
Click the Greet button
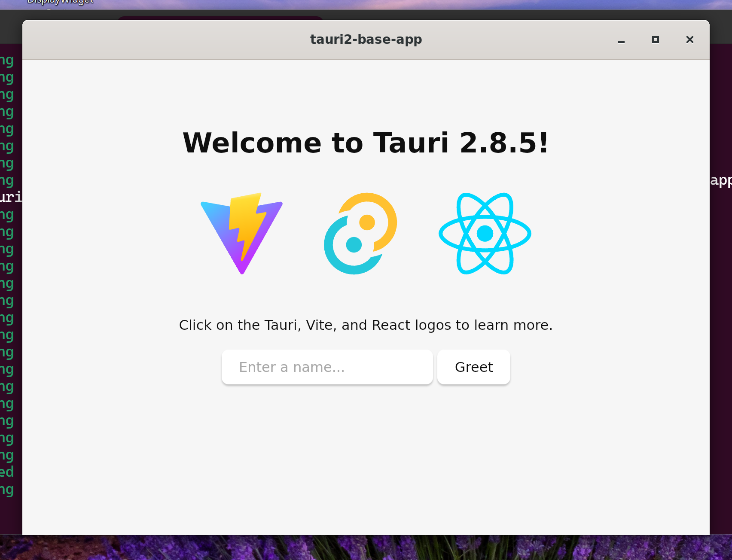point(474,367)
